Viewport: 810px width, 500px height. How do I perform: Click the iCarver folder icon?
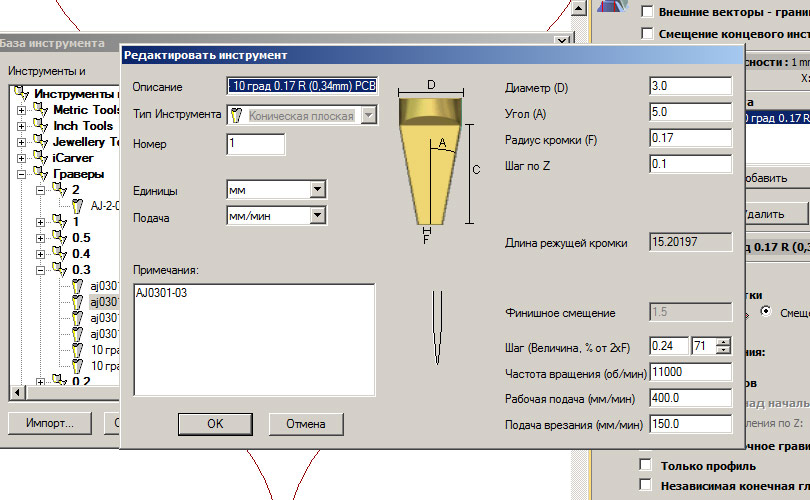pyautogui.click(x=40, y=158)
